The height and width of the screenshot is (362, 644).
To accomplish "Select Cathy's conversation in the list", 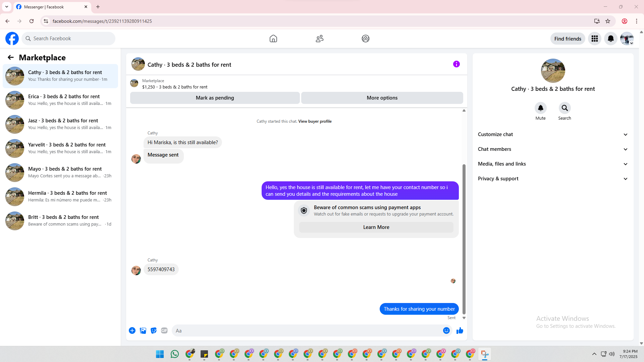I will 60,76.
